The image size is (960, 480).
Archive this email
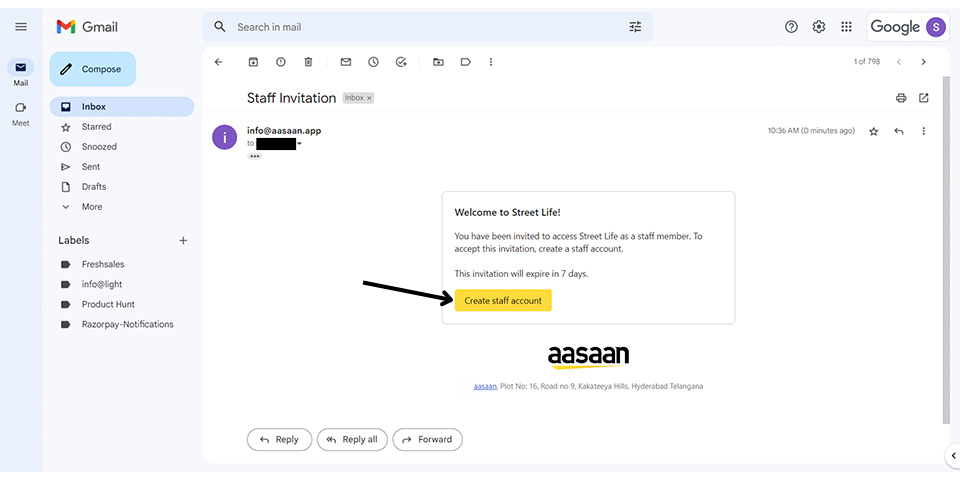point(253,62)
